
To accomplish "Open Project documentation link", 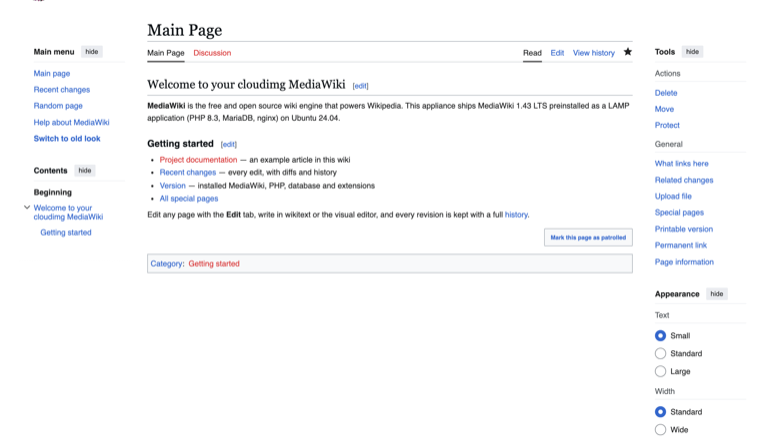I will 198,160.
